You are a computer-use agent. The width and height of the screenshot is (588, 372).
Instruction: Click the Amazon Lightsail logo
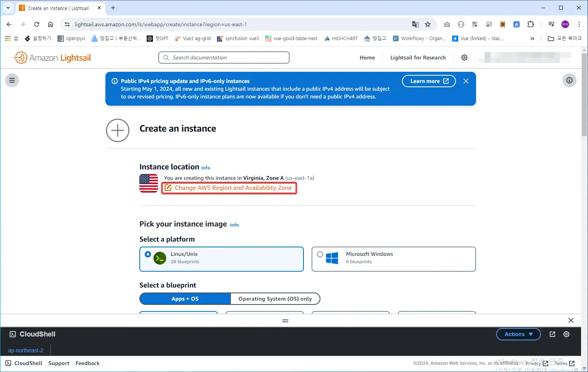[x=52, y=58]
